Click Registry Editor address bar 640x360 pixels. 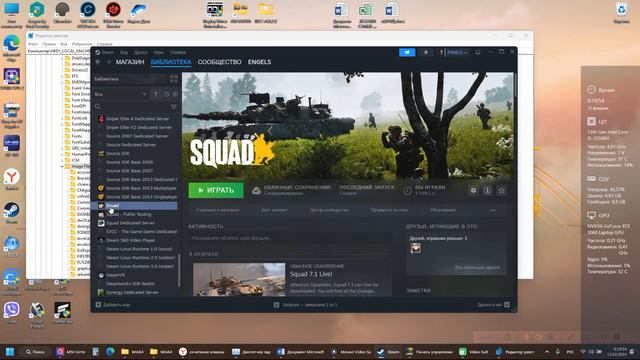(58, 51)
